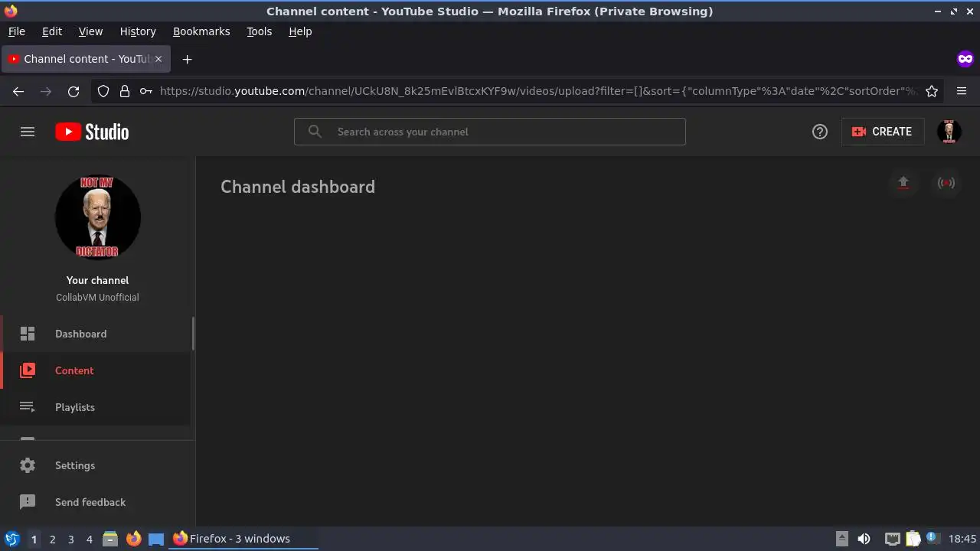The height and width of the screenshot is (551, 980).
Task: Open the Firefox View menu
Action: click(x=90, y=31)
